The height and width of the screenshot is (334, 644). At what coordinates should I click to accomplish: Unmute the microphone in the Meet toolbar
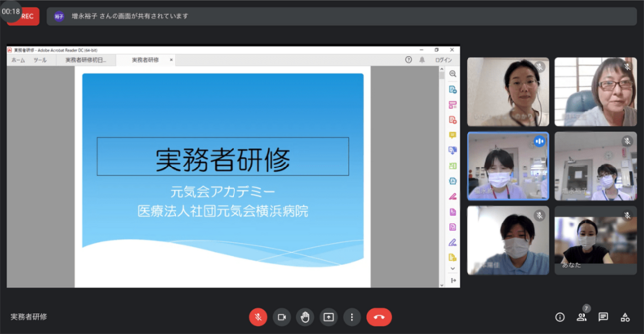click(258, 317)
